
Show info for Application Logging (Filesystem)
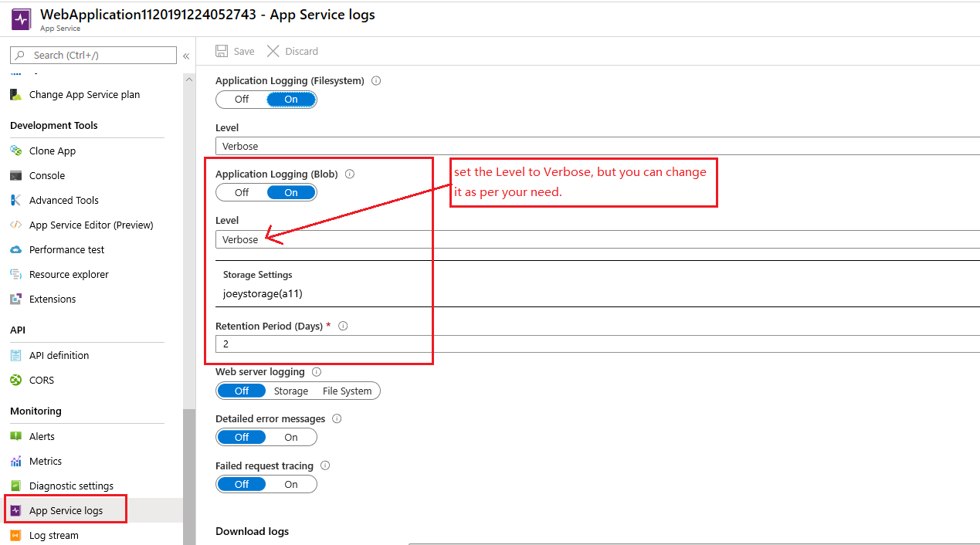click(x=377, y=80)
